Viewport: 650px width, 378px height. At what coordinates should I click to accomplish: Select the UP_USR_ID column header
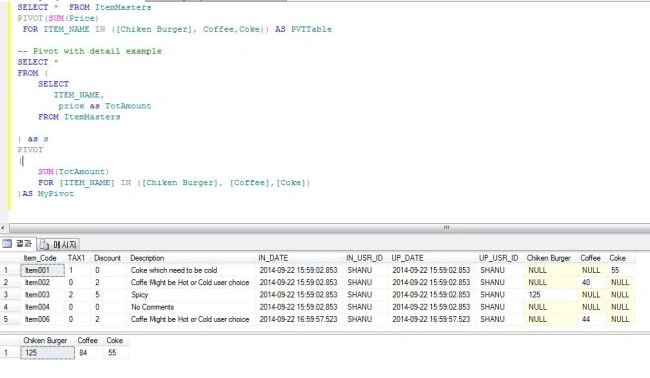[x=499, y=258]
